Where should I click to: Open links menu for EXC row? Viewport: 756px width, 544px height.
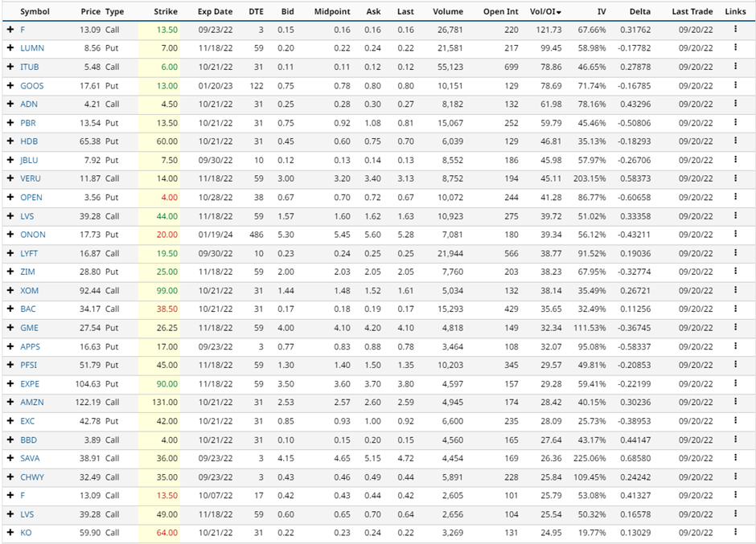[x=735, y=420]
